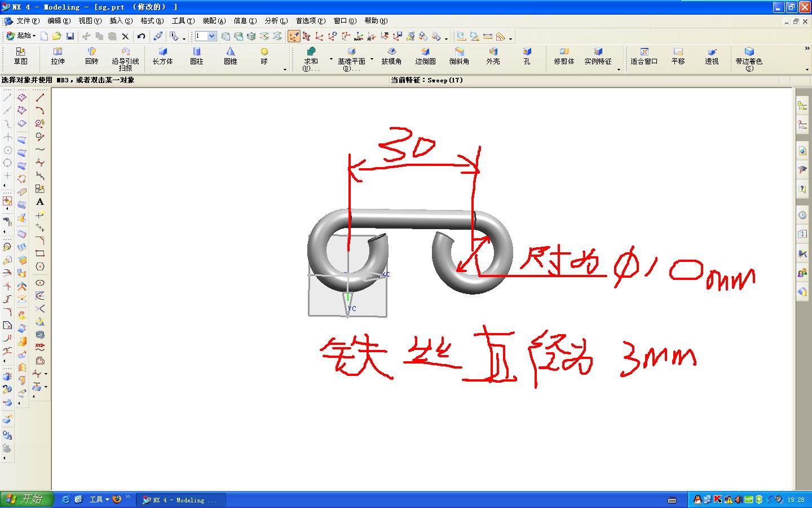Switch to NX 4 - Modeling taskbar button
The height and width of the screenshot is (508, 812).
coord(181,500)
